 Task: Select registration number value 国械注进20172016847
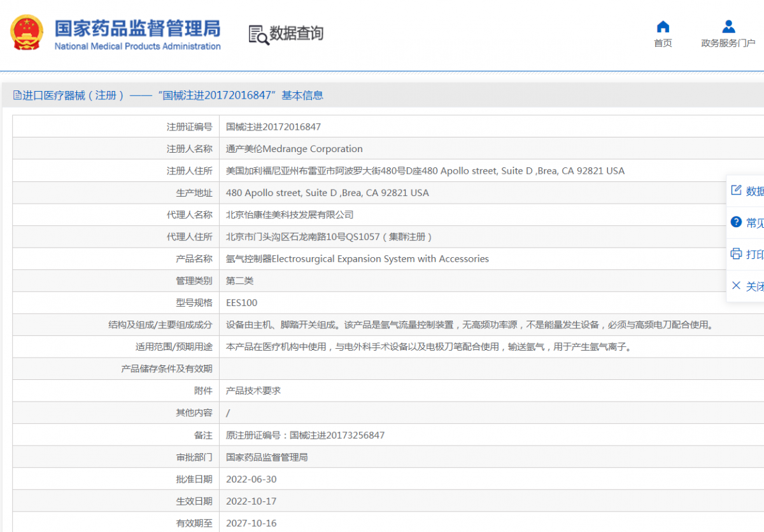(x=274, y=127)
